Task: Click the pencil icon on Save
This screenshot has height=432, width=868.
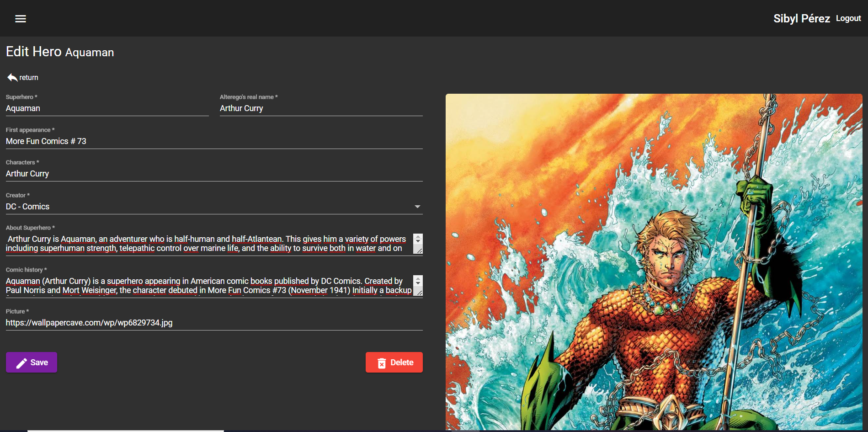Action: (21, 363)
